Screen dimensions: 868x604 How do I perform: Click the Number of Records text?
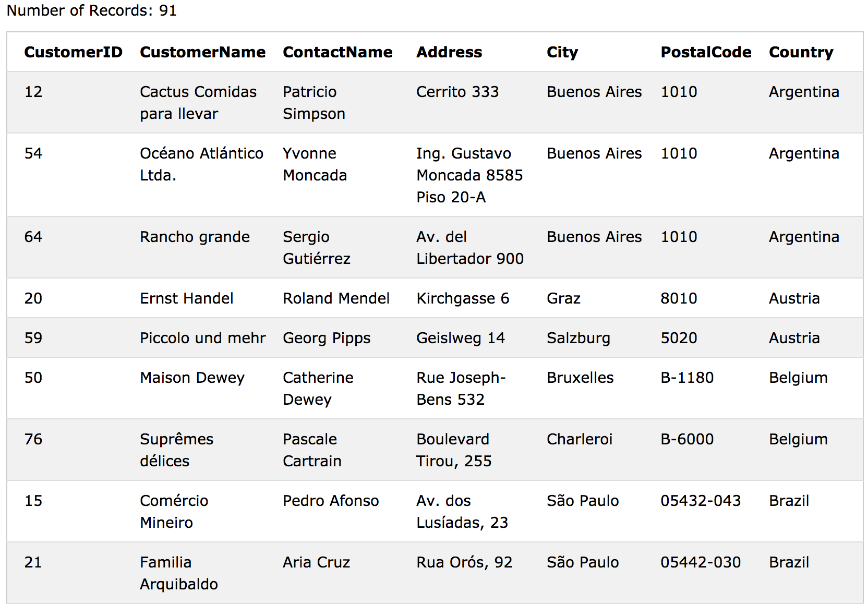(91, 10)
